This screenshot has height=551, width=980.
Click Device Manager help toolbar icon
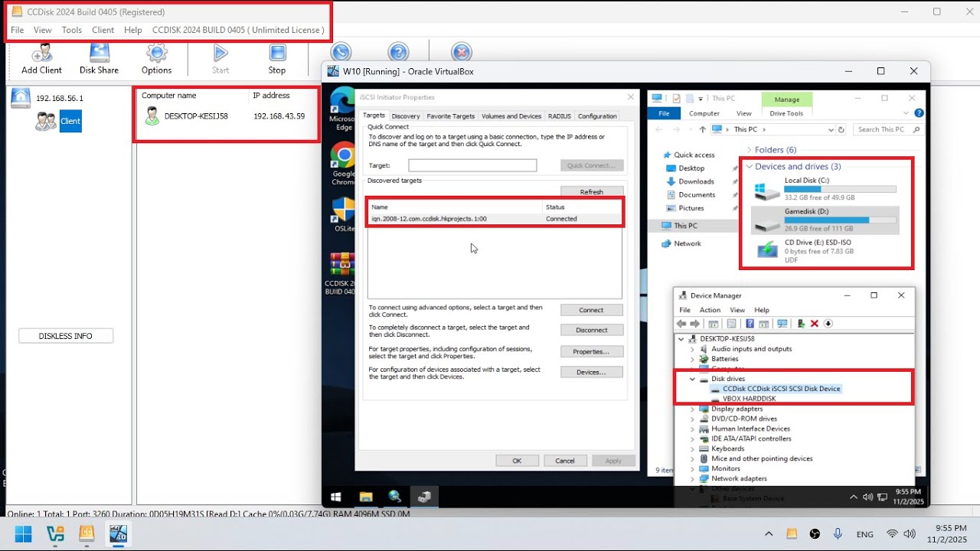click(x=750, y=324)
